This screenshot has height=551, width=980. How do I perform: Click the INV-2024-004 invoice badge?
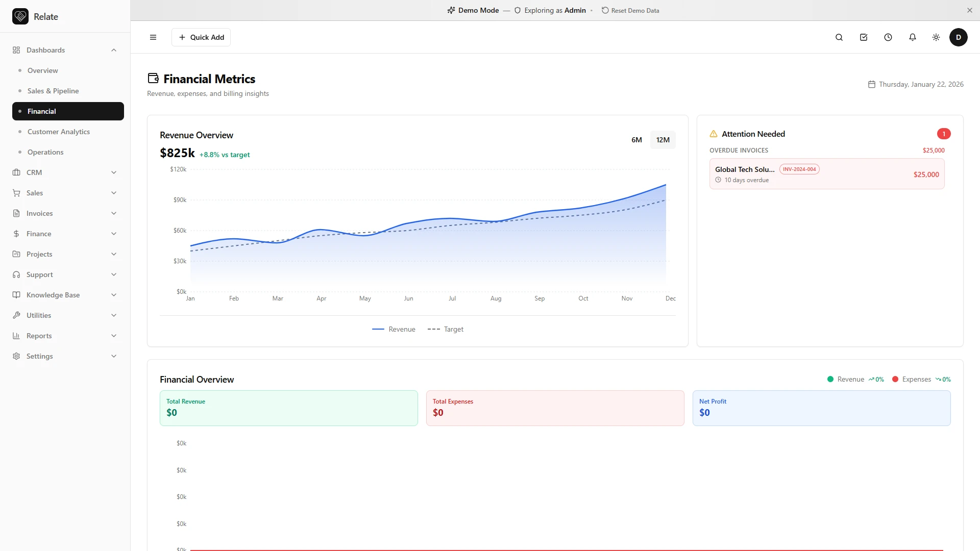[799, 169]
